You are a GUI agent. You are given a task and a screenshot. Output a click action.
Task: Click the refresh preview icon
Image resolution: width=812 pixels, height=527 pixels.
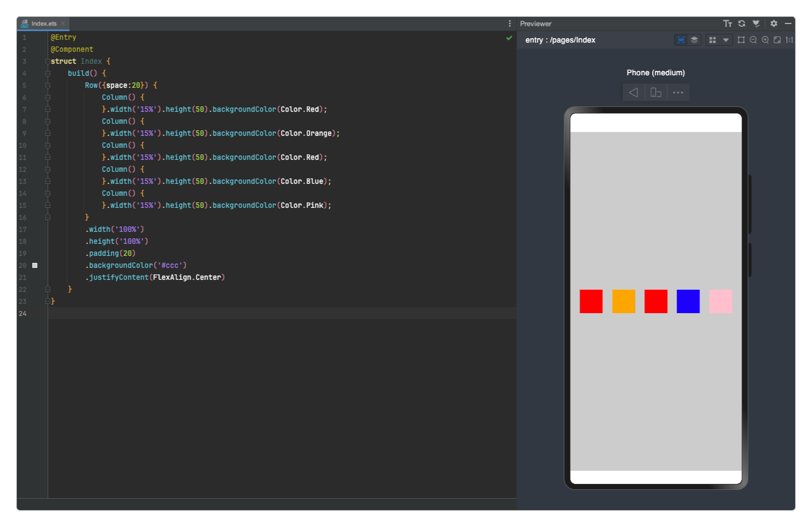pyautogui.click(x=742, y=23)
